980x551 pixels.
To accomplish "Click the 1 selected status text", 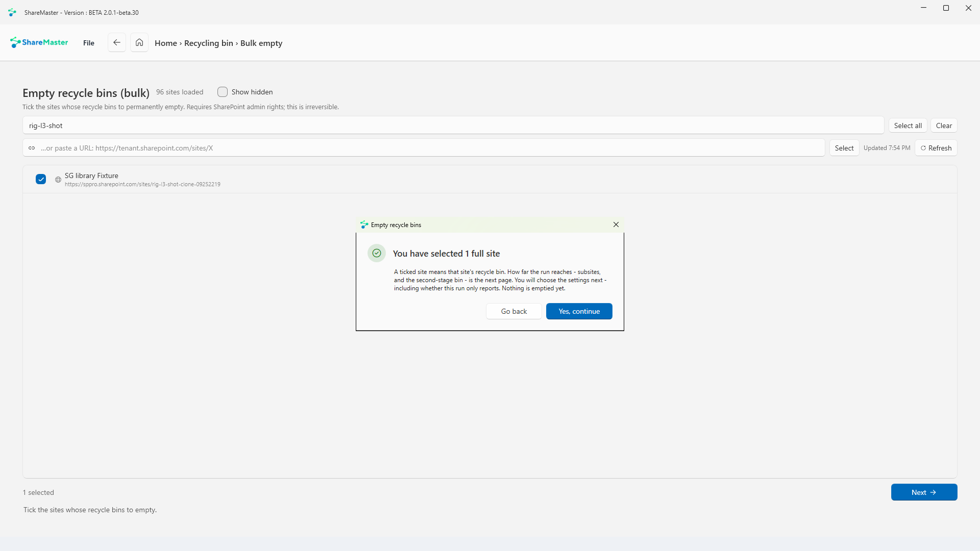I will [x=38, y=492].
